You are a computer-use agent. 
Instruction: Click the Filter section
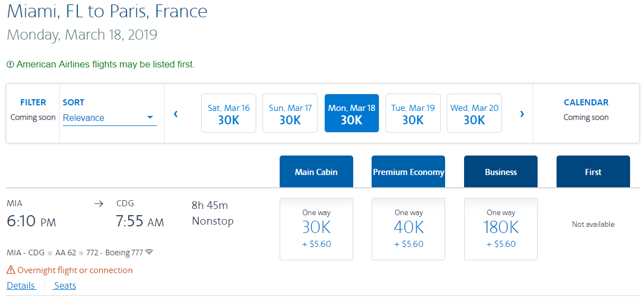[x=33, y=110]
